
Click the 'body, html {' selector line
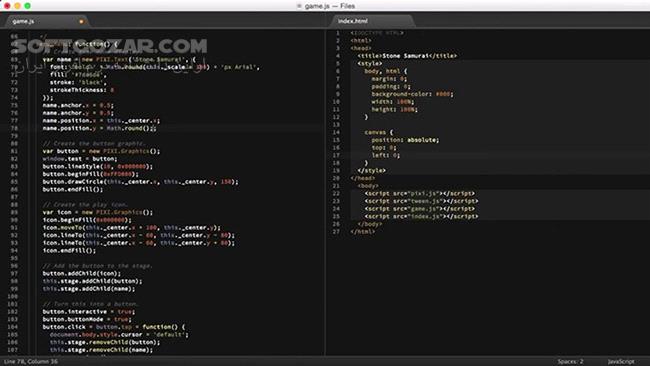386,71
